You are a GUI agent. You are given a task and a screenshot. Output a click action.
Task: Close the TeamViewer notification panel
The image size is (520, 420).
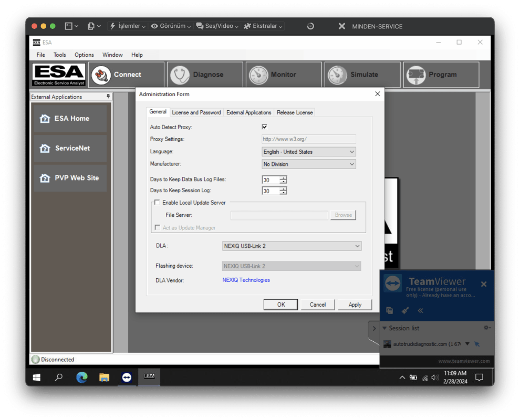[x=484, y=284]
